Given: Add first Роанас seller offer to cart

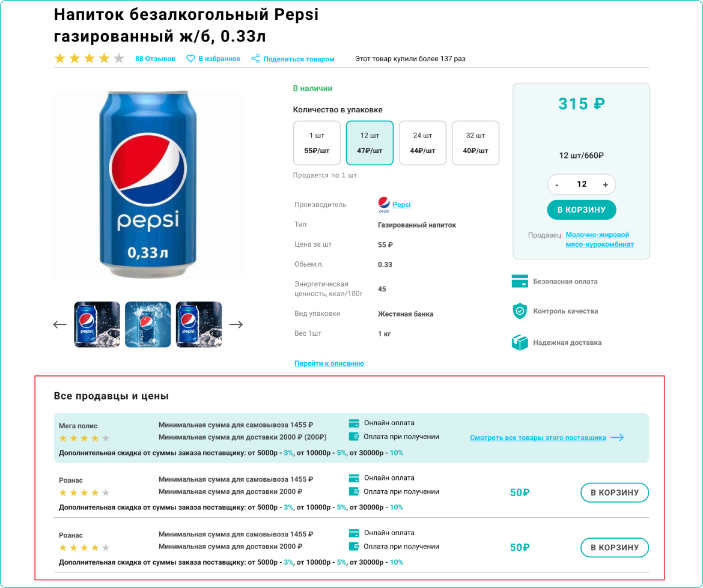Looking at the screenshot, I should 614,493.
